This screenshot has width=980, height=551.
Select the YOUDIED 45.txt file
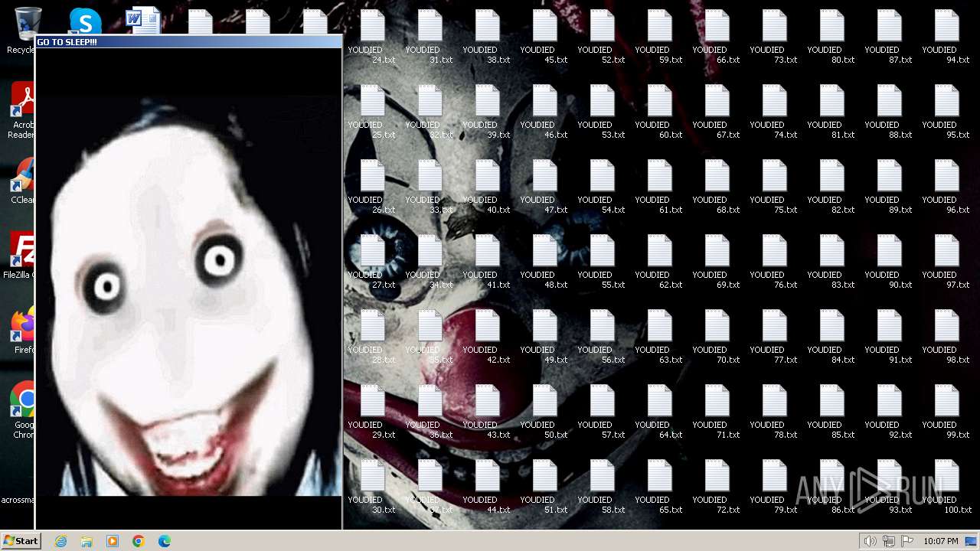(544, 37)
